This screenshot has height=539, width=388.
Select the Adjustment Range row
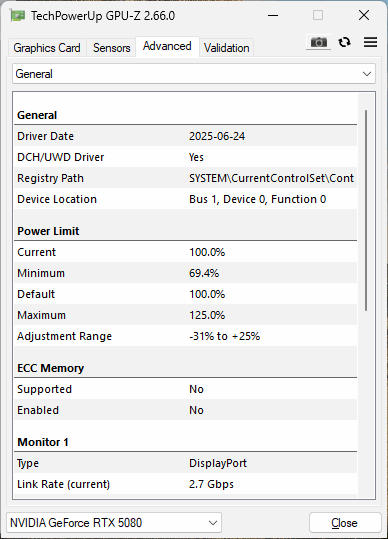pos(186,336)
